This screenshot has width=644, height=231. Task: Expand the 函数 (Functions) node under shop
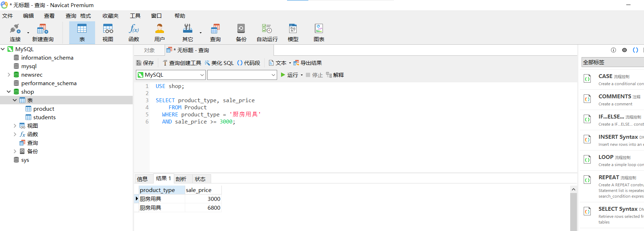15,134
